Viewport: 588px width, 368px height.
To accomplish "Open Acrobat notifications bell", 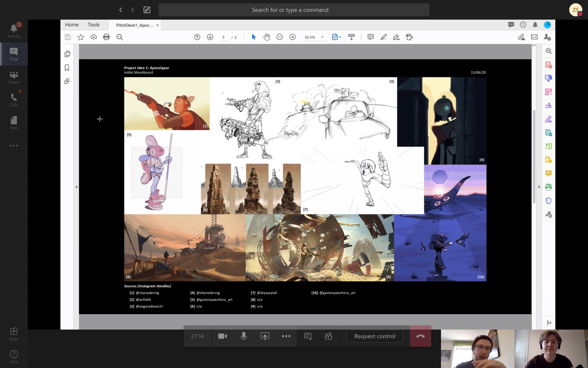I will (x=535, y=25).
